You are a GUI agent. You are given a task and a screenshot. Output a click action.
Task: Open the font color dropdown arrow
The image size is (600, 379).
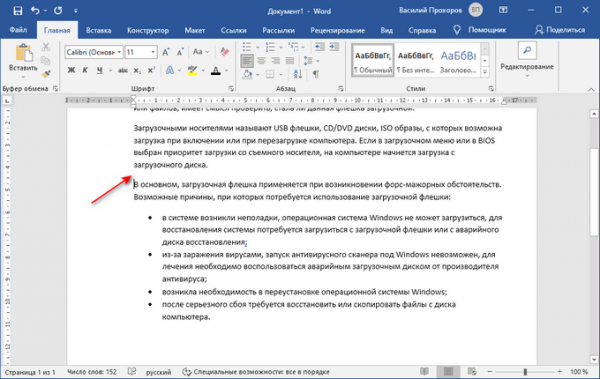point(227,70)
